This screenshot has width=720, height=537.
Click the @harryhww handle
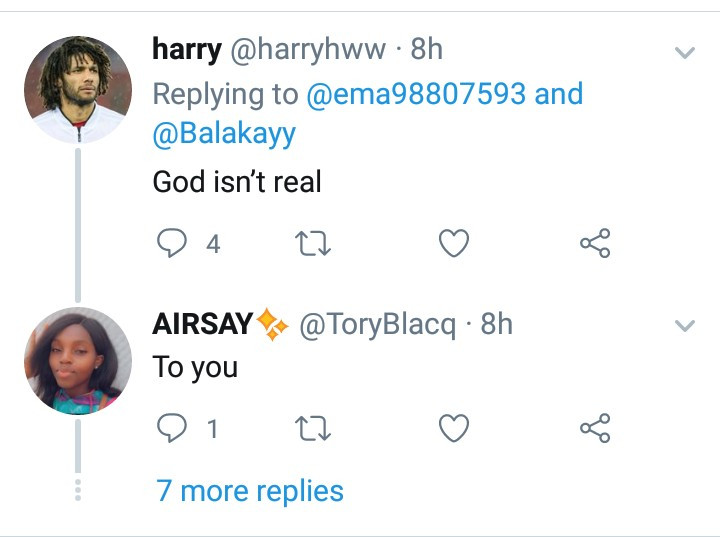coord(308,50)
